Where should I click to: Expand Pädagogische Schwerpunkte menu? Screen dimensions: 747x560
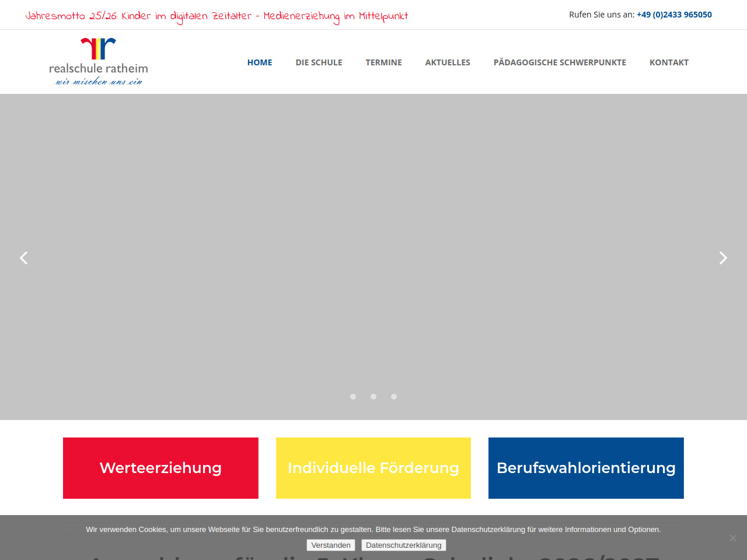click(x=560, y=62)
